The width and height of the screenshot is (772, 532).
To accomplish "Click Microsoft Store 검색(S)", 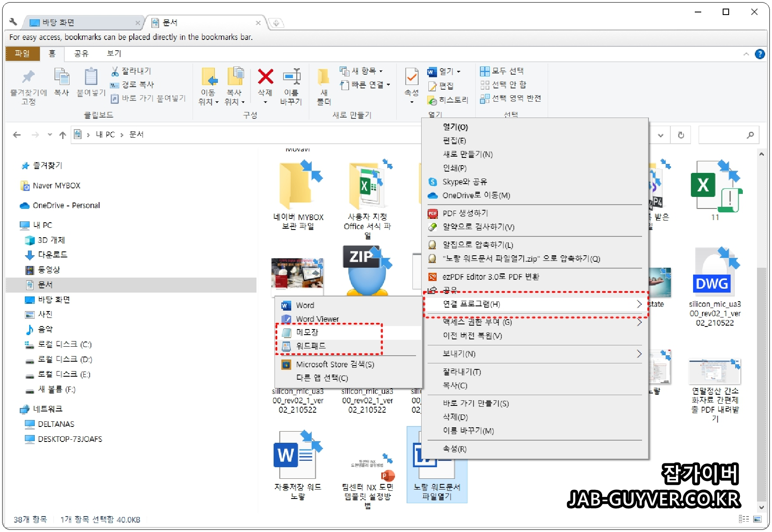I will (348, 365).
